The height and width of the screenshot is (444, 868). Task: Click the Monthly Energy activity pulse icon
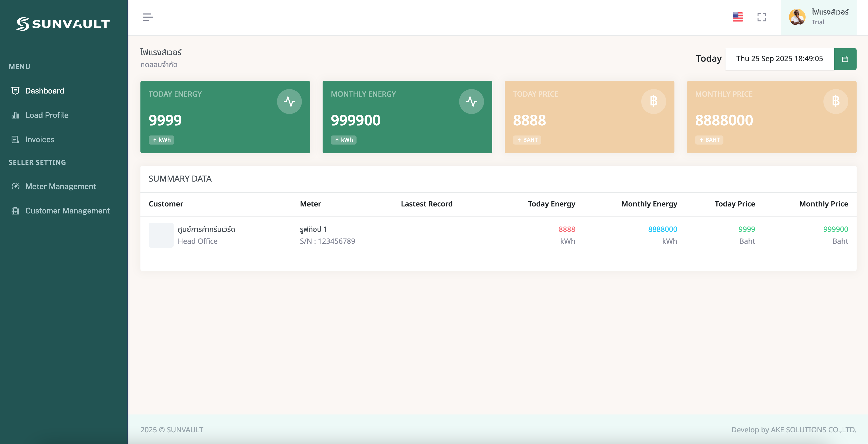(x=471, y=101)
